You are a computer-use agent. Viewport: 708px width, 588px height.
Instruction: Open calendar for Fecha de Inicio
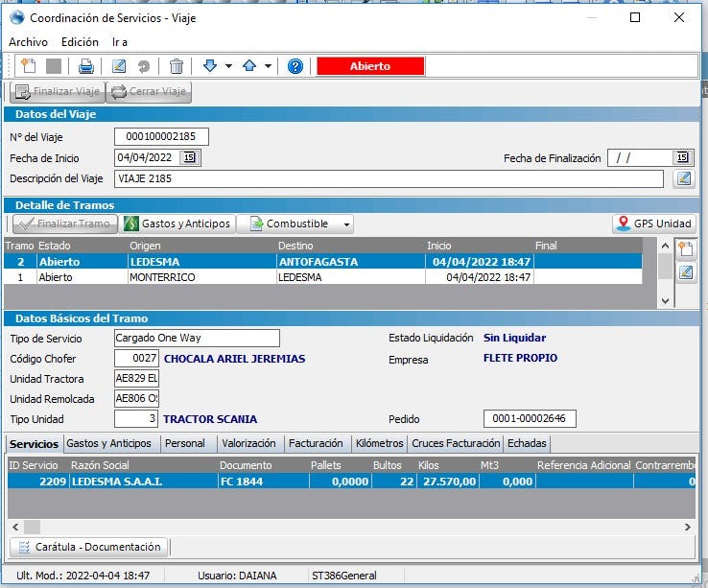189,157
